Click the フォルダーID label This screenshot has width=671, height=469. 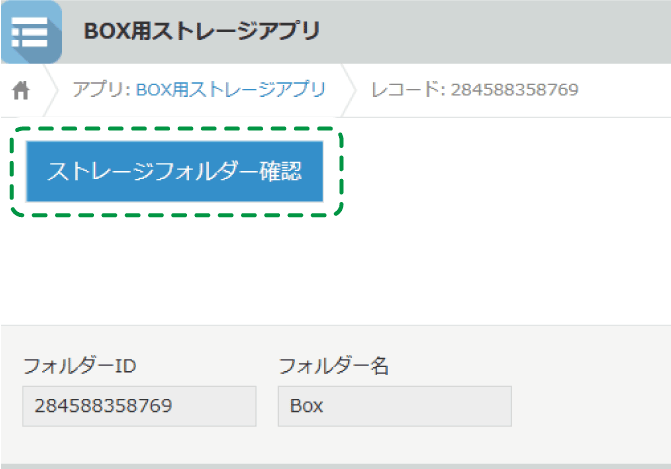pos(80,366)
